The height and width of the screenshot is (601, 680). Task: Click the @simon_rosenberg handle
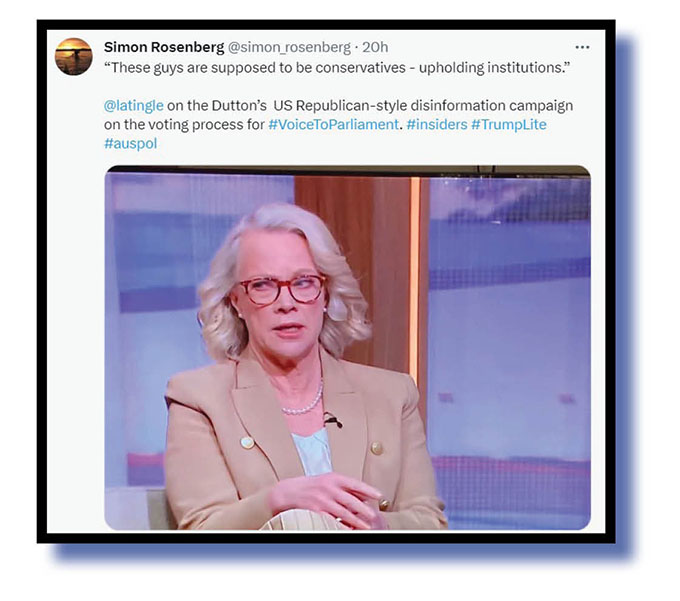[x=289, y=47]
